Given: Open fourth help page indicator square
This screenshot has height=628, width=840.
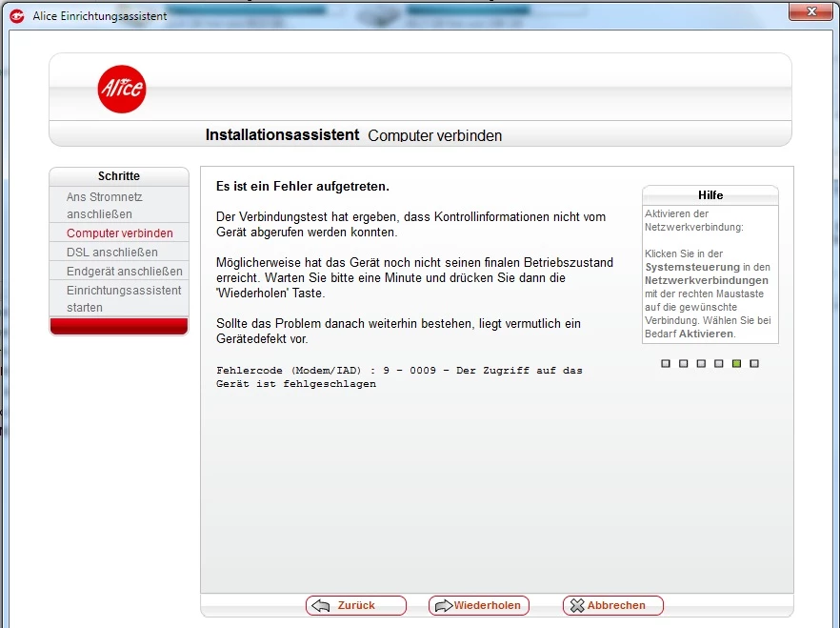Looking at the screenshot, I should point(718,363).
